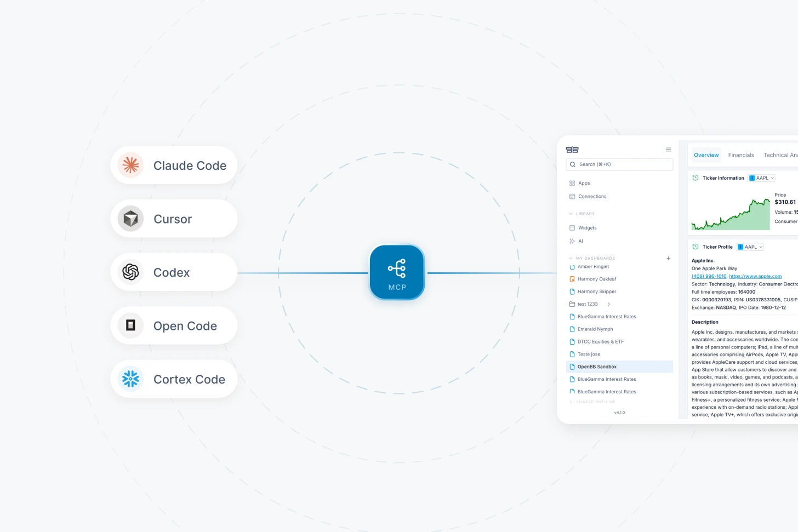The image size is (798, 532).
Task: Open the Technical Analysis tab
Action: pos(780,155)
